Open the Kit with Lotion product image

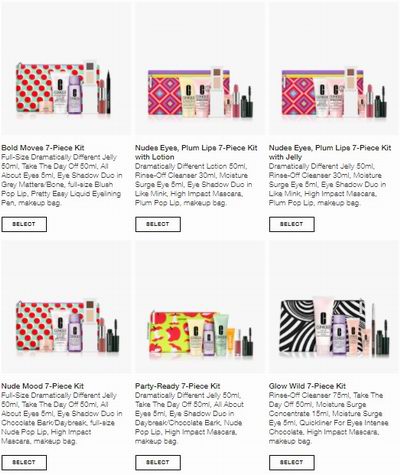coord(199,69)
